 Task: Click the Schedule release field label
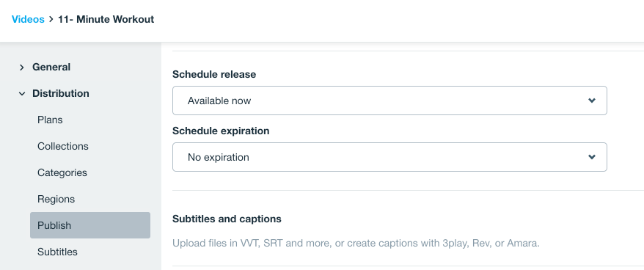214,74
